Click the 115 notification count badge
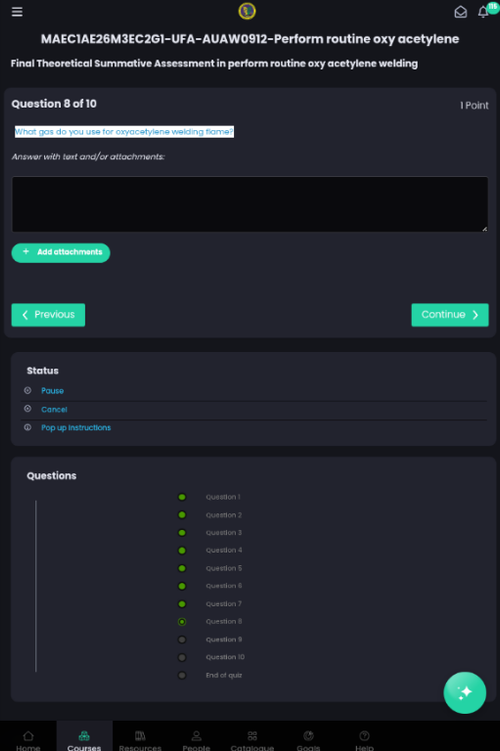Viewport: 500px width, 751px height. click(493, 7)
